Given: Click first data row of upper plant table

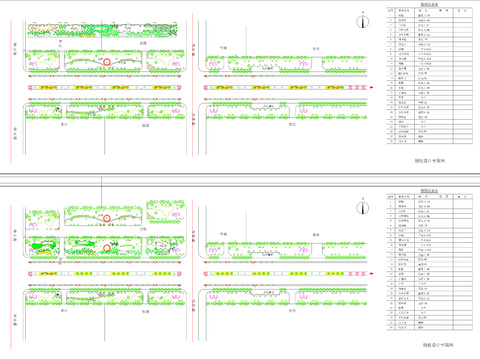Looking at the screenshot, I should 430,15.
